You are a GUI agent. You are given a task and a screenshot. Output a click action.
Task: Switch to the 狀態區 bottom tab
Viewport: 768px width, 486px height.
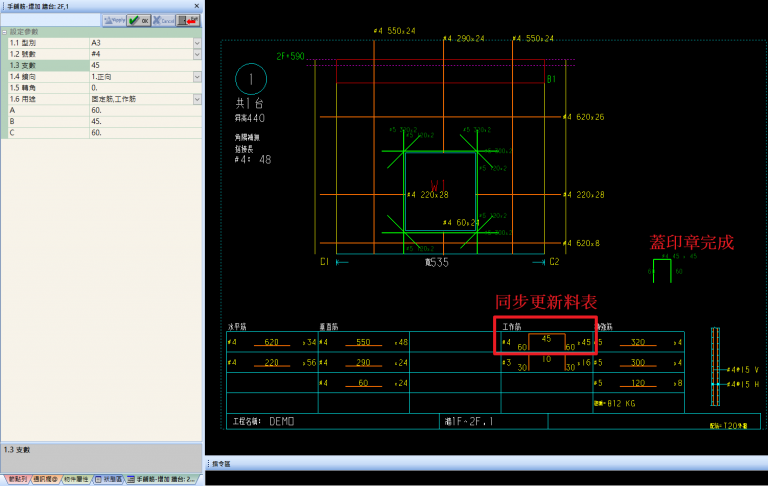tap(109, 479)
